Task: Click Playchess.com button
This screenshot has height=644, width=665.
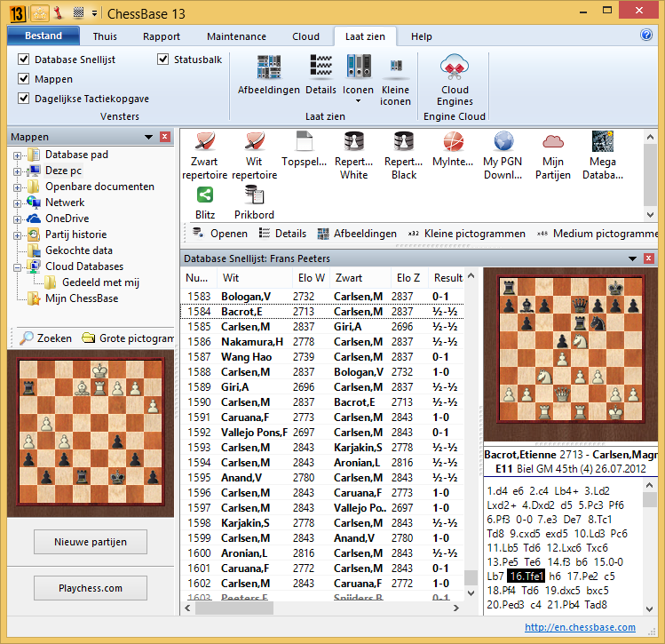Action: tap(91, 588)
